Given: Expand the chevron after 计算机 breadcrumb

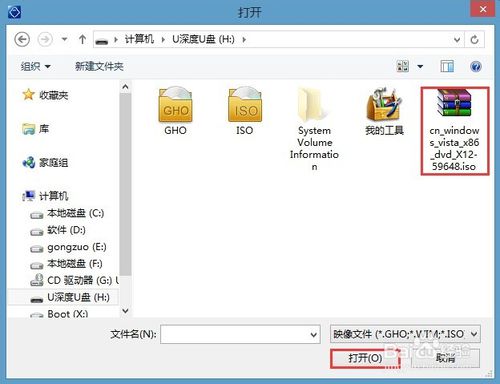Looking at the screenshot, I should click(x=163, y=40).
